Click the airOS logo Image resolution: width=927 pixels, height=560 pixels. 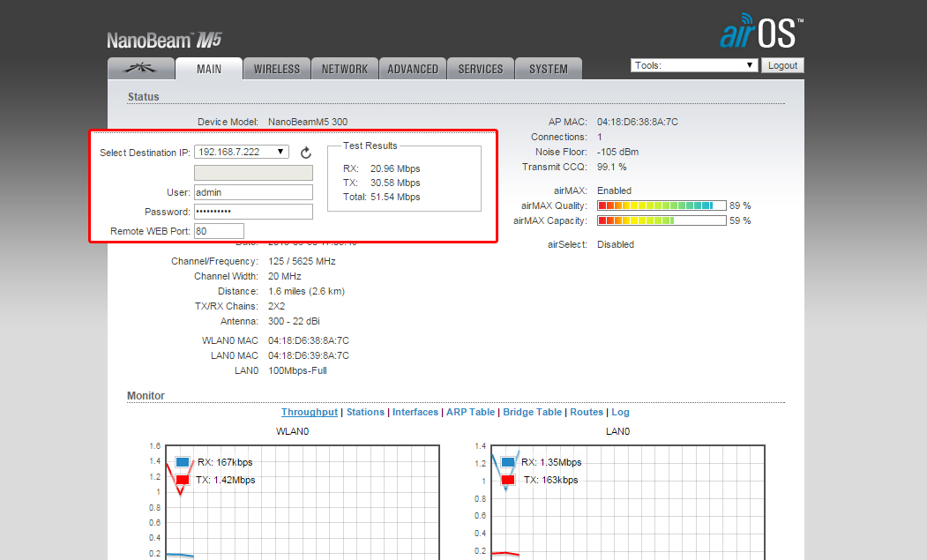click(x=761, y=32)
